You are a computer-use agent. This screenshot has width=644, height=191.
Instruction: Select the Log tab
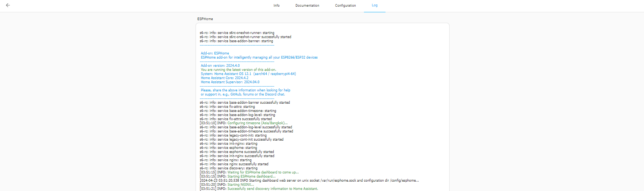[375, 6]
